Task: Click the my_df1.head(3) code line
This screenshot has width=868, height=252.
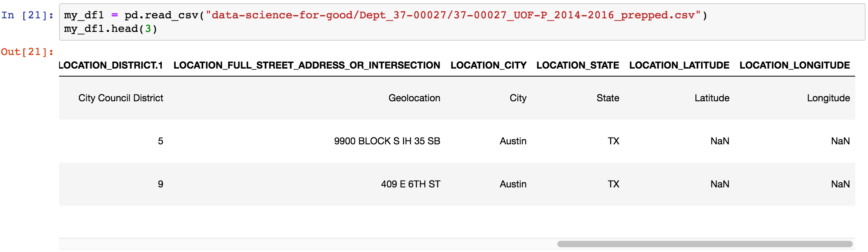Action: 111,29
